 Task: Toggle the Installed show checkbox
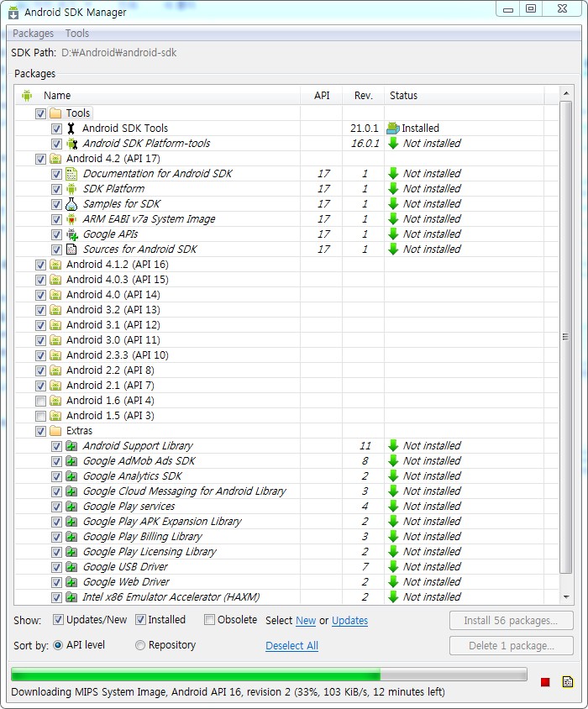click(140, 619)
